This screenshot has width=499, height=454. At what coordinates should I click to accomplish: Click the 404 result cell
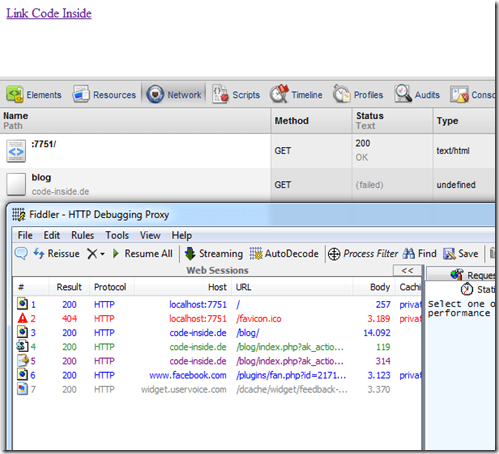69,319
